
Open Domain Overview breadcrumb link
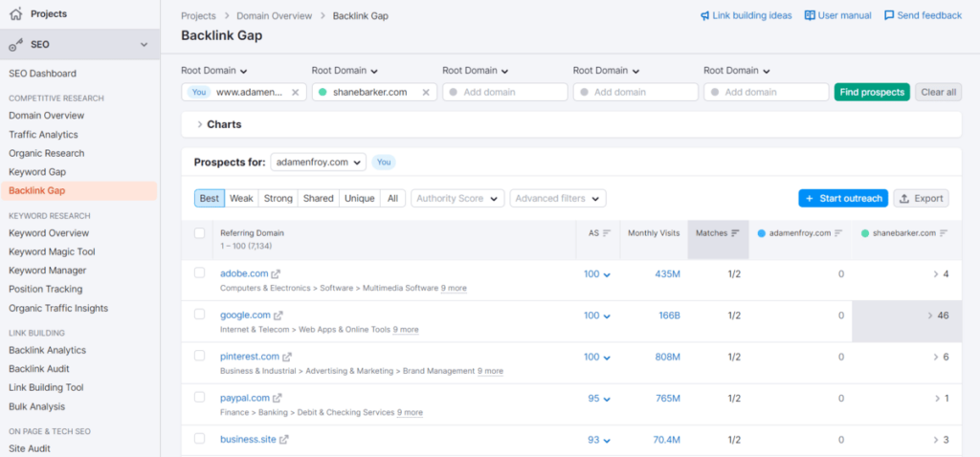point(274,16)
